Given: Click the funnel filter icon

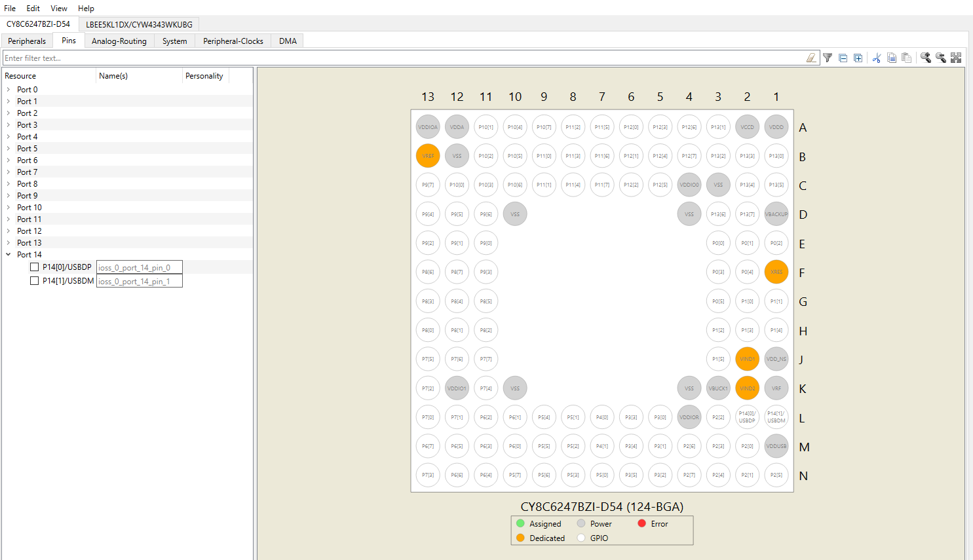Looking at the screenshot, I should click(x=828, y=58).
